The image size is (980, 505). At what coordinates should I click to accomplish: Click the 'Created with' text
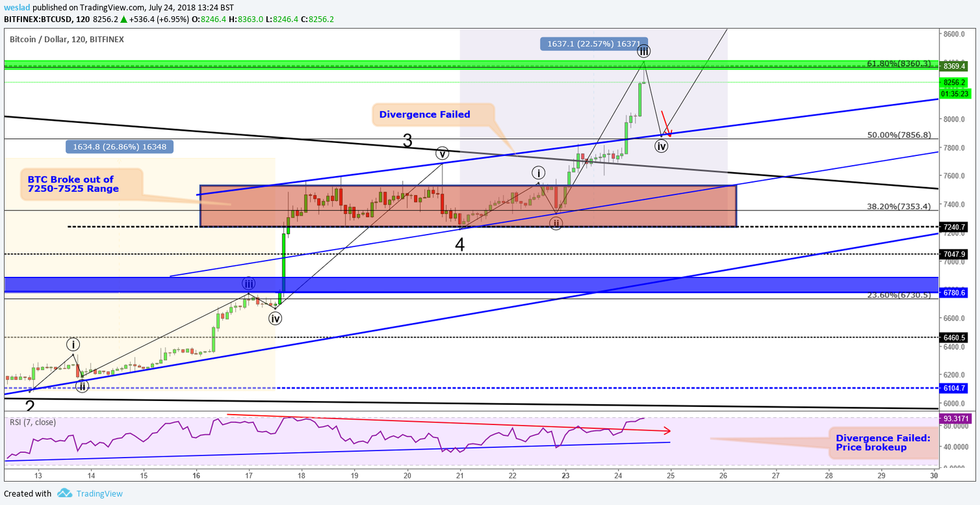27,493
